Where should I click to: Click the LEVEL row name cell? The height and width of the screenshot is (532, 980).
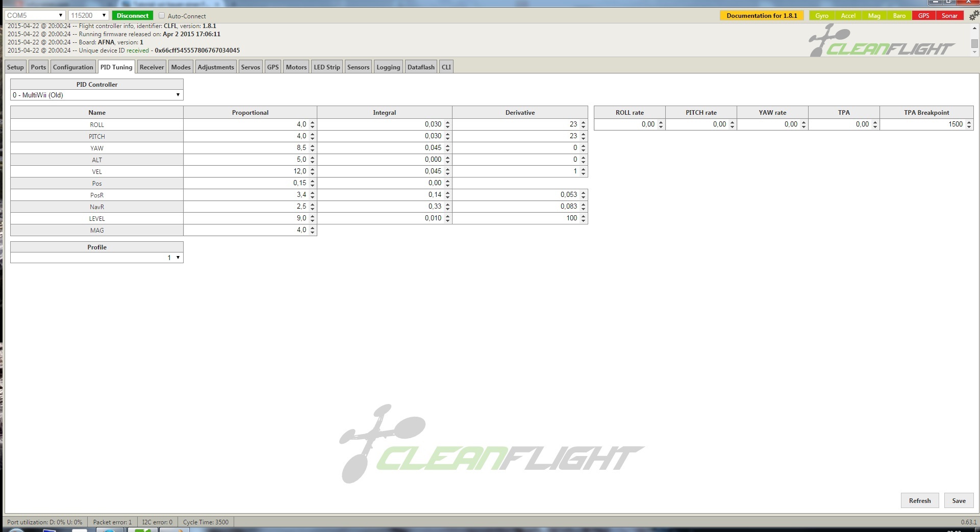(97, 218)
